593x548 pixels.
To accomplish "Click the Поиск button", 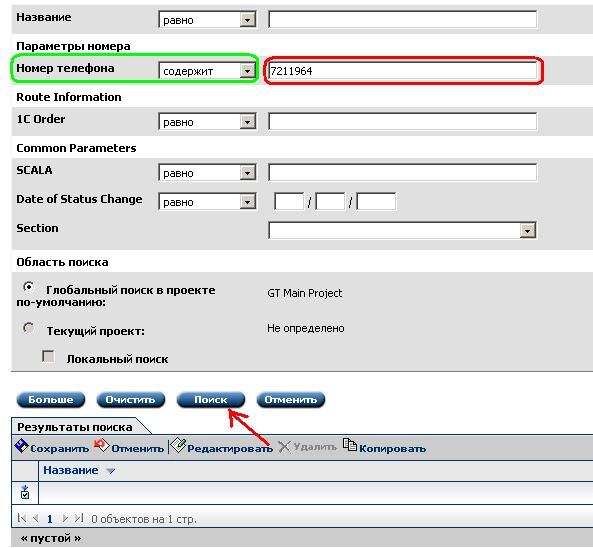I will point(211,400).
